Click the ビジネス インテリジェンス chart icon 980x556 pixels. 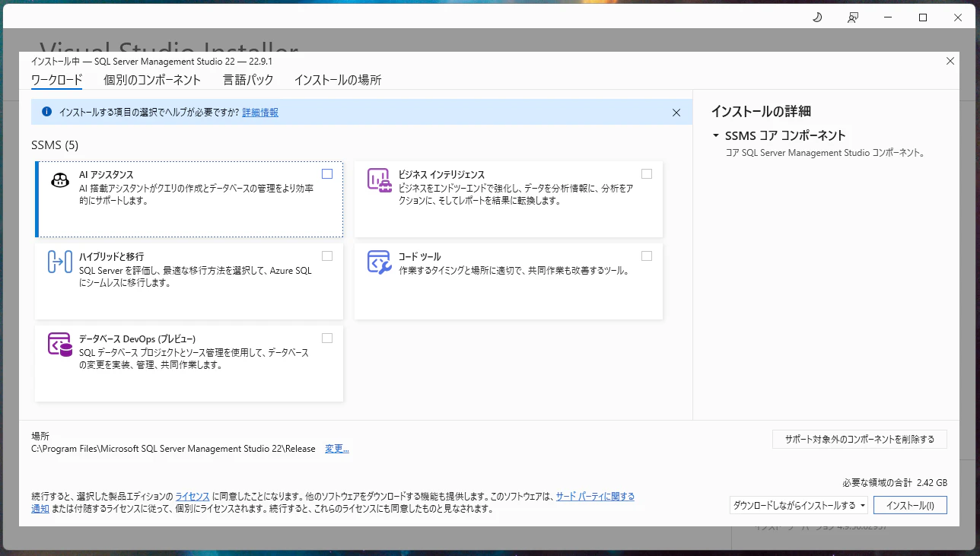pyautogui.click(x=380, y=180)
